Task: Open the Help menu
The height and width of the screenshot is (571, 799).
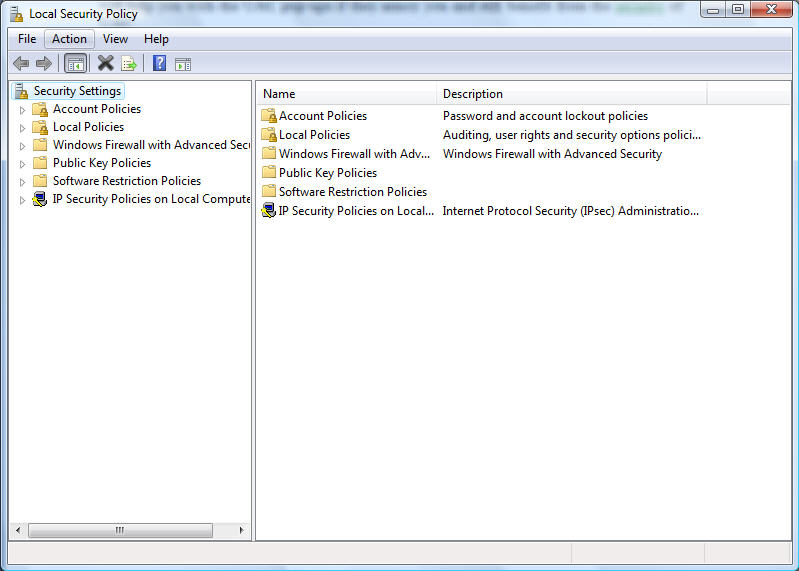Action: (x=156, y=39)
